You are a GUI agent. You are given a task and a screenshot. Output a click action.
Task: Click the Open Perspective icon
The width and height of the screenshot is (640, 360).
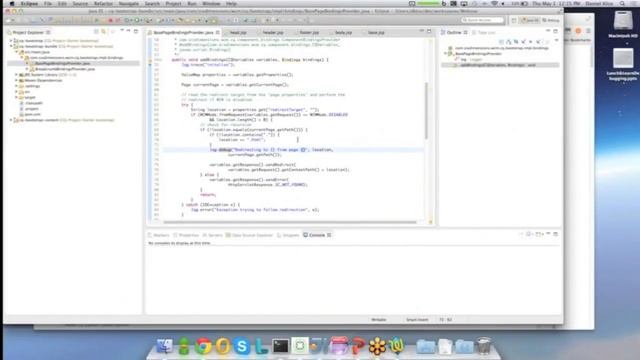point(514,20)
